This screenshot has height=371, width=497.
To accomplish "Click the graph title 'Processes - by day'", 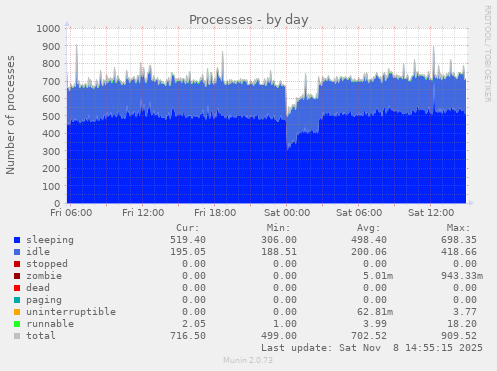I will pos(249,20).
